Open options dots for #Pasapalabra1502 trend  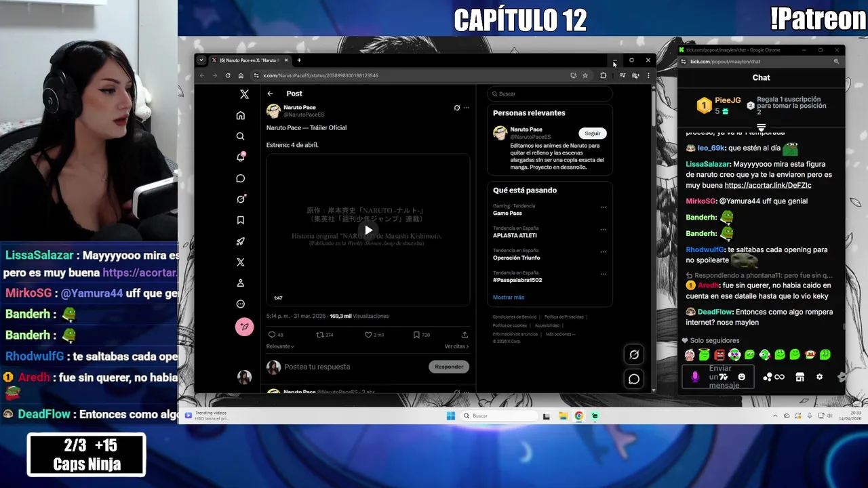603,274
